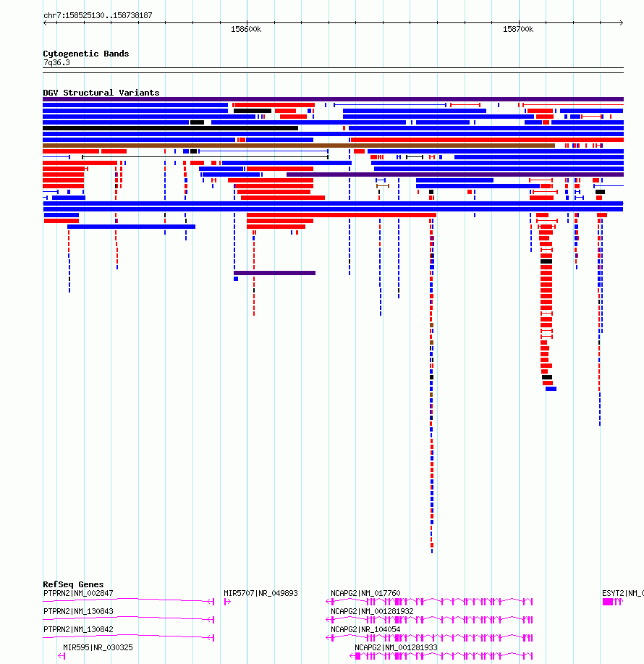Select the long brown structural variant bar
This screenshot has height=664, width=644.
299,146
